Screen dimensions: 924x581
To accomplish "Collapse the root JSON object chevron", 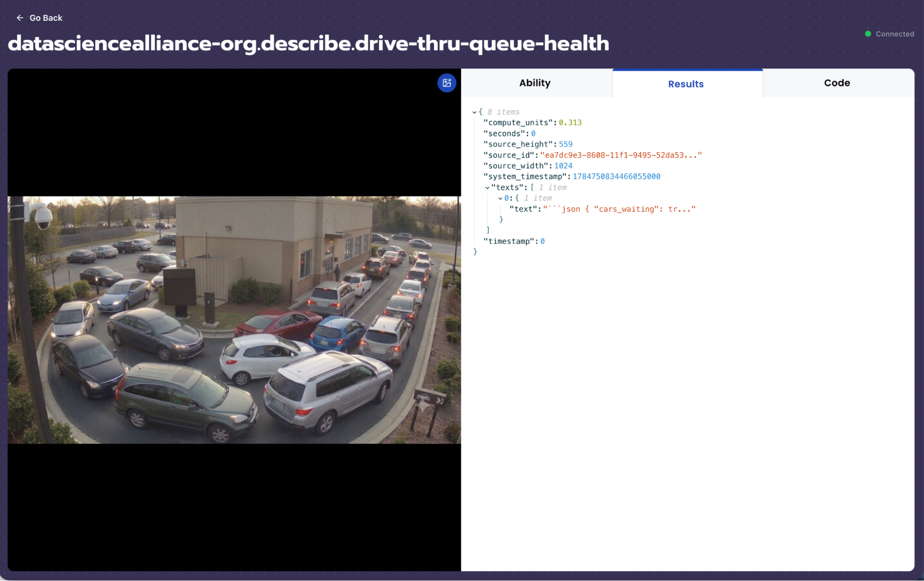I will coord(474,112).
